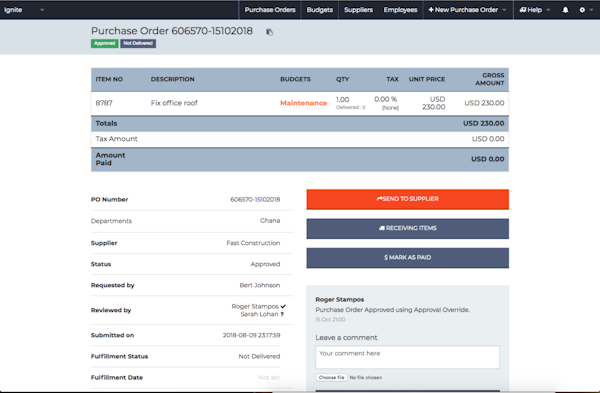
Task: Click item number 8787
Action: (x=104, y=103)
